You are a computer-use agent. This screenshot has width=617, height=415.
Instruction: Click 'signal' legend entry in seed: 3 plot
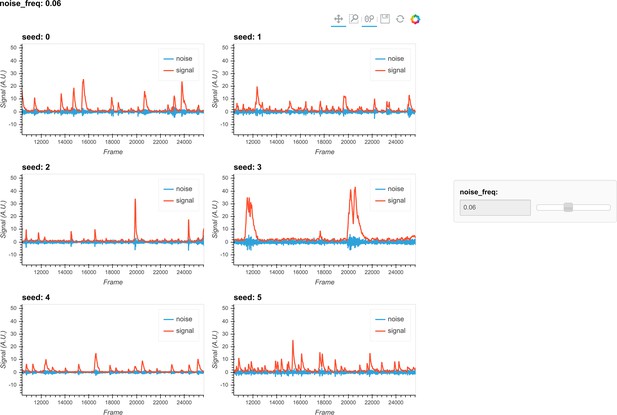pos(391,201)
